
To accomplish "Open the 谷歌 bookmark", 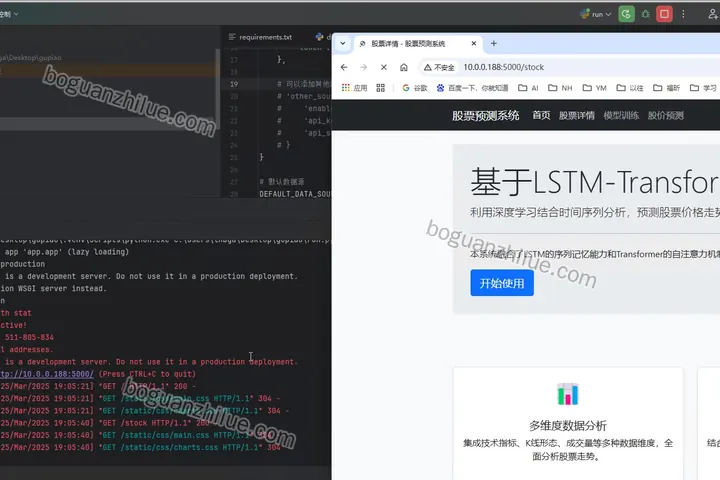I will tap(415, 88).
